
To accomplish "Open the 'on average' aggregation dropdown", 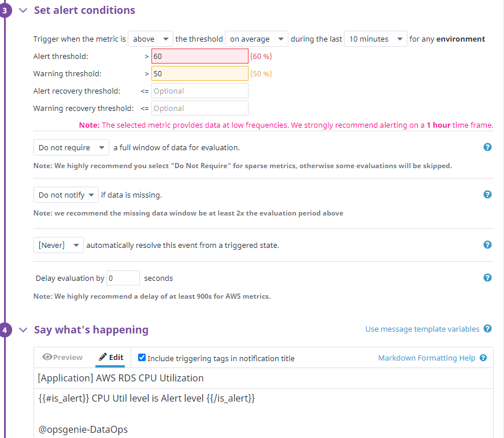I will click(x=257, y=39).
